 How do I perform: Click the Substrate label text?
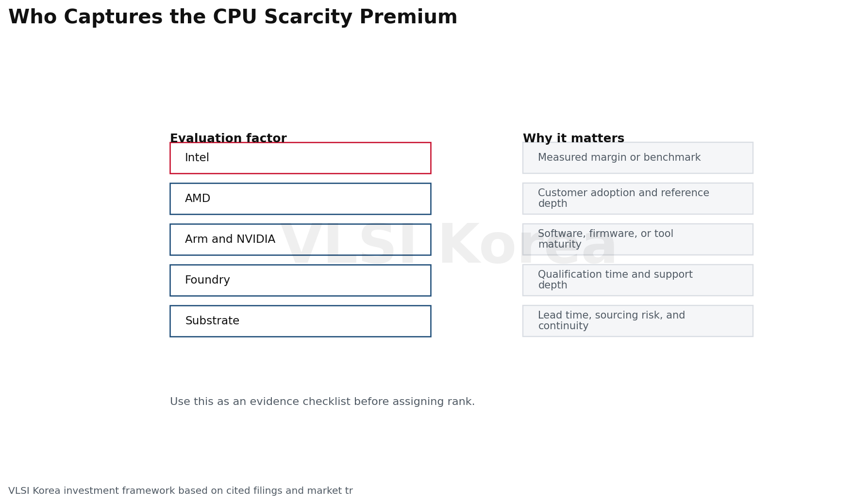tap(212, 321)
